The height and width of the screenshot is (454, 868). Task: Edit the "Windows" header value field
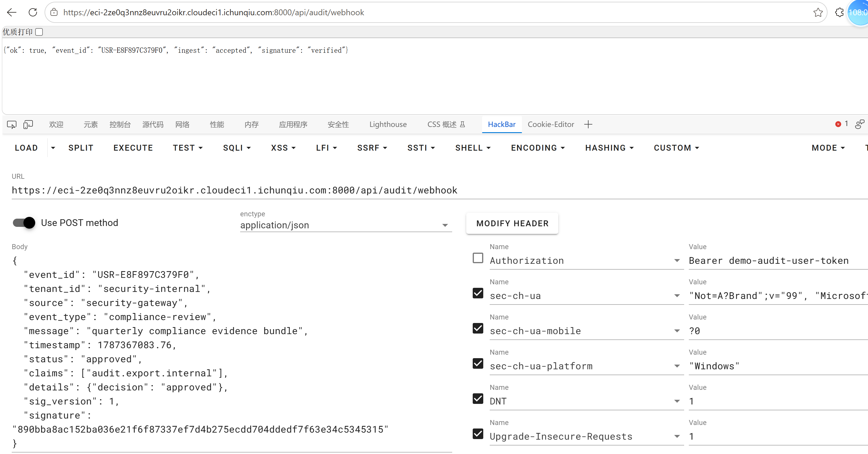(x=778, y=366)
